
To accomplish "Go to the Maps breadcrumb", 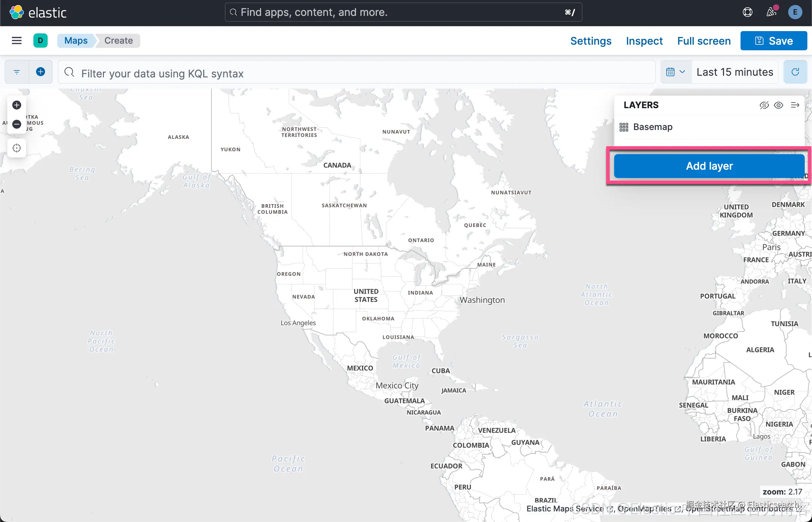I will 76,41.
